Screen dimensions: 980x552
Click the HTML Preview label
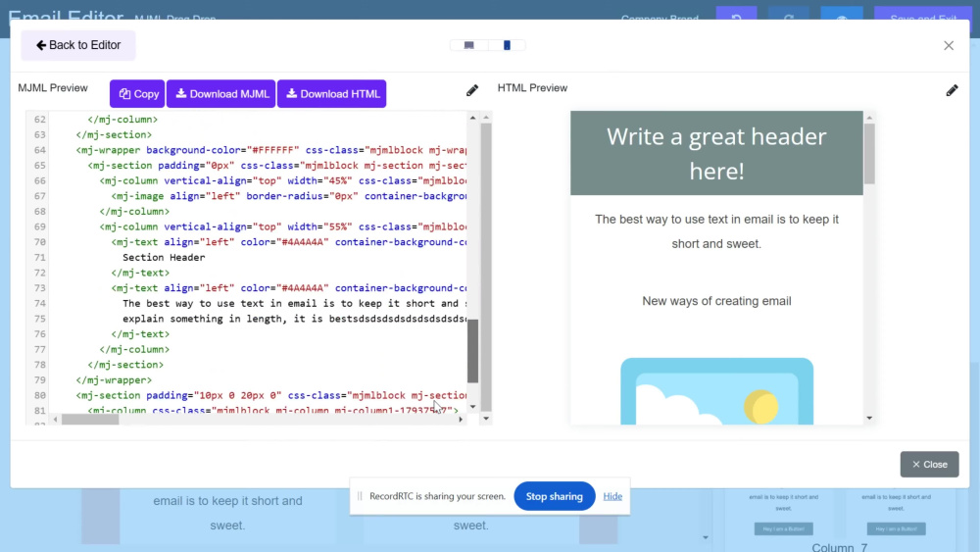coord(532,88)
